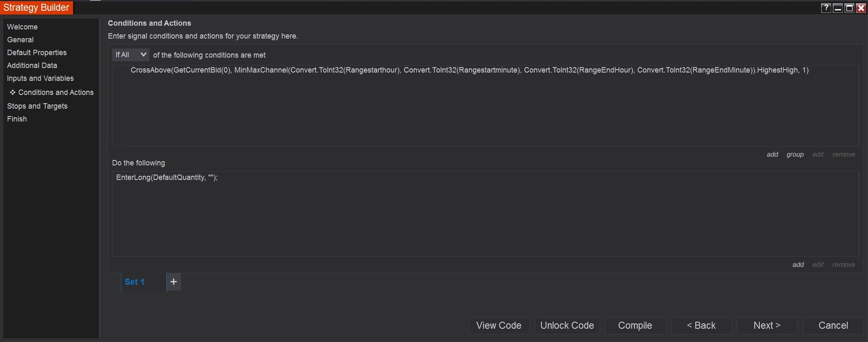This screenshot has width=868, height=342.
Task: Add a new condition set with plus
Action: point(173,282)
